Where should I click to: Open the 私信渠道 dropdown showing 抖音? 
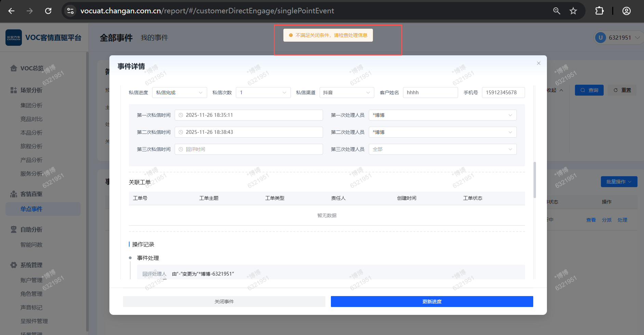pyautogui.click(x=347, y=93)
